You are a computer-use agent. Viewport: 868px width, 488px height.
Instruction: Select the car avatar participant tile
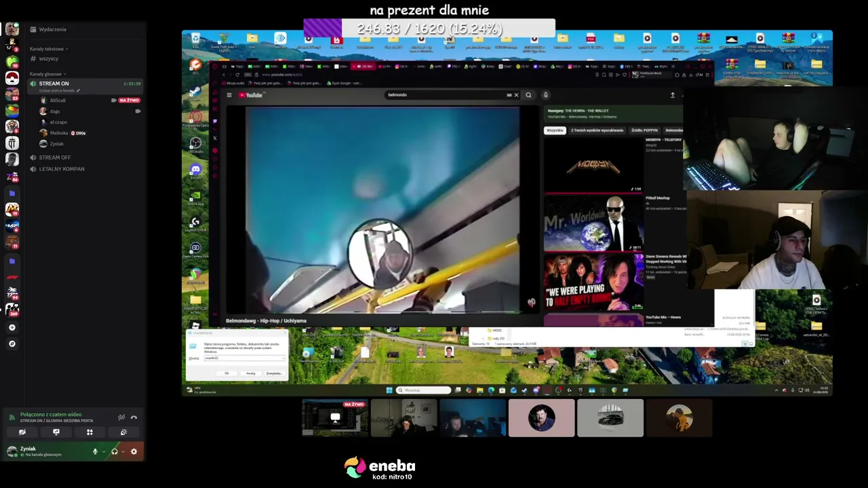610,418
